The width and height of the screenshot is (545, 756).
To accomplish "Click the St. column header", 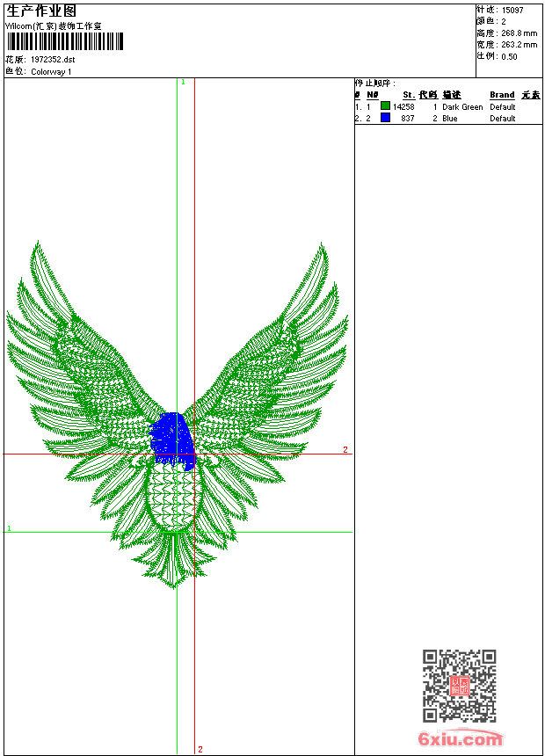I will 408,95.
